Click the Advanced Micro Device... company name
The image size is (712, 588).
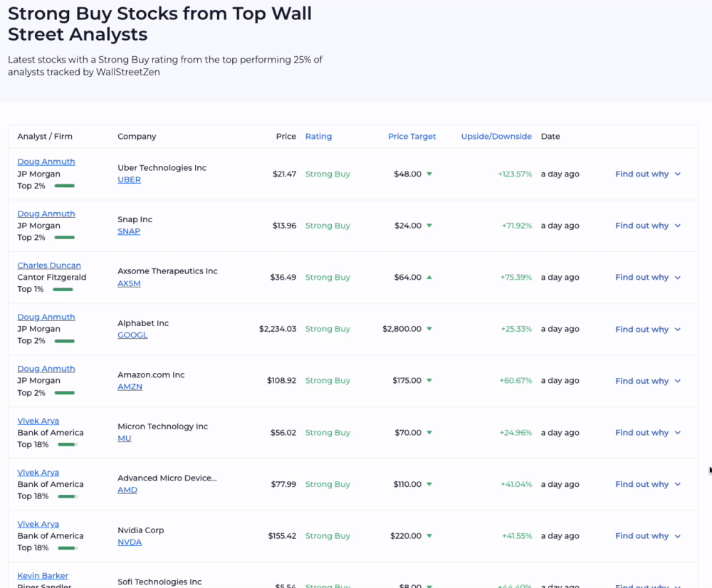(x=167, y=478)
